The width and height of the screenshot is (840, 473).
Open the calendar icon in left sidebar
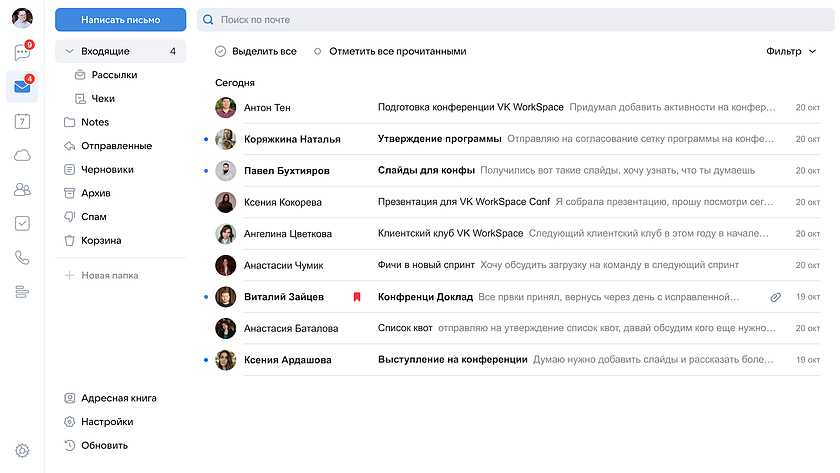point(22,121)
